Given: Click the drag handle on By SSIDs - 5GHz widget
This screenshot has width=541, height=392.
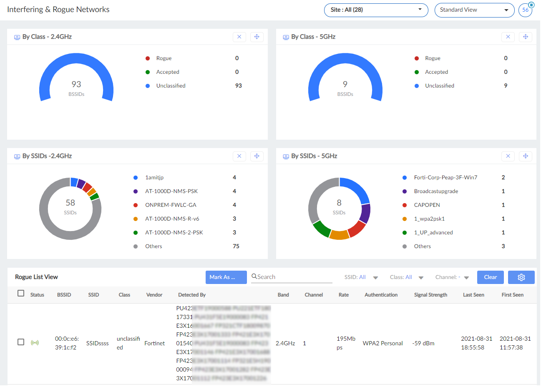Looking at the screenshot, I should coord(526,156).
